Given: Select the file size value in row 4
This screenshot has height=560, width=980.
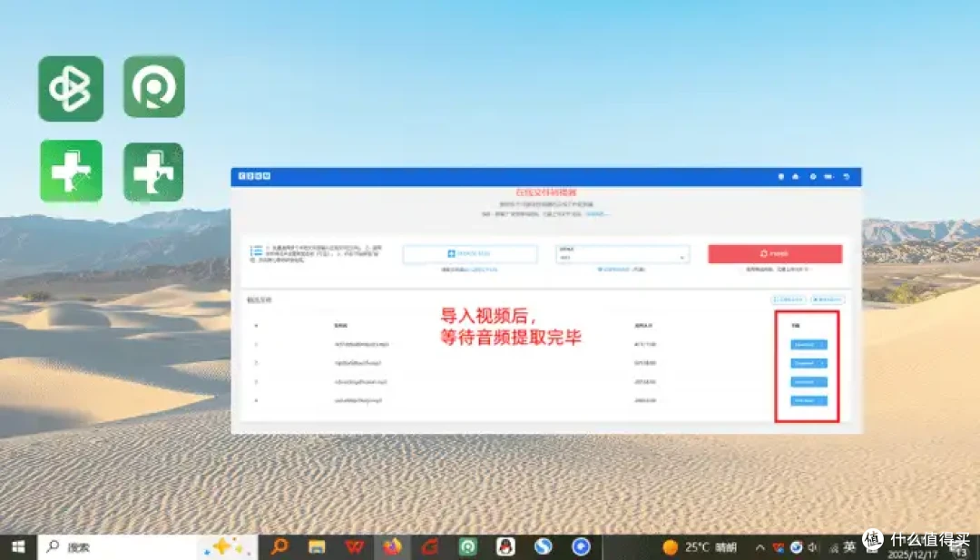Looking at the screenshot, I should (645, 400).
